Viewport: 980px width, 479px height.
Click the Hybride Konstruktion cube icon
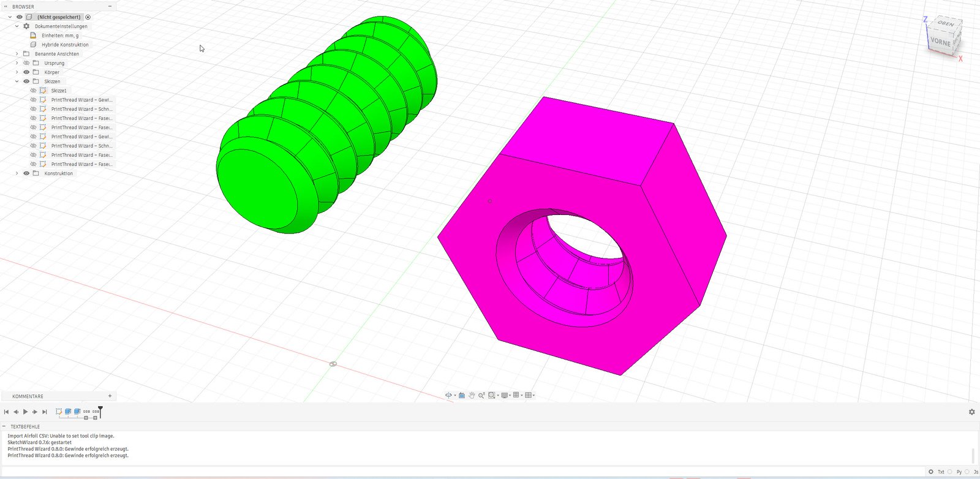tap(33, 45)
